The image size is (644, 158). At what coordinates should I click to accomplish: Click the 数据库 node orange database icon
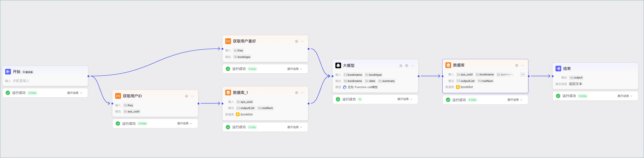[448, 65]
